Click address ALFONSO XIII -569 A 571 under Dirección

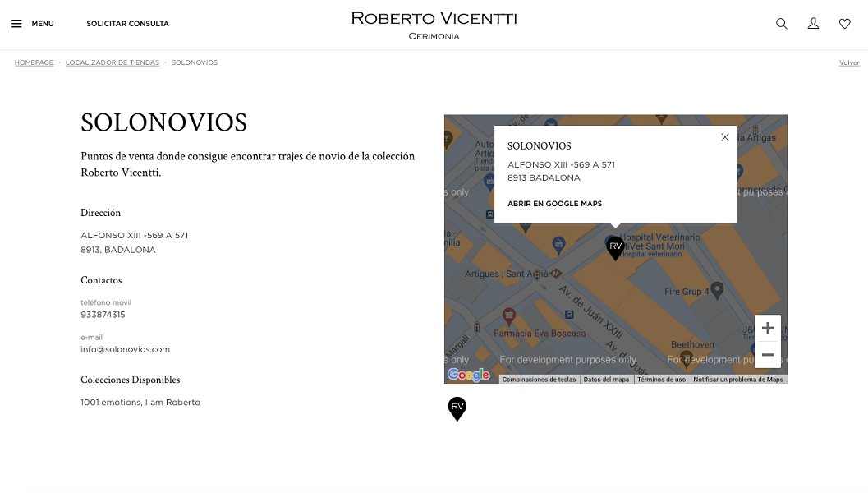click(135, 236)
